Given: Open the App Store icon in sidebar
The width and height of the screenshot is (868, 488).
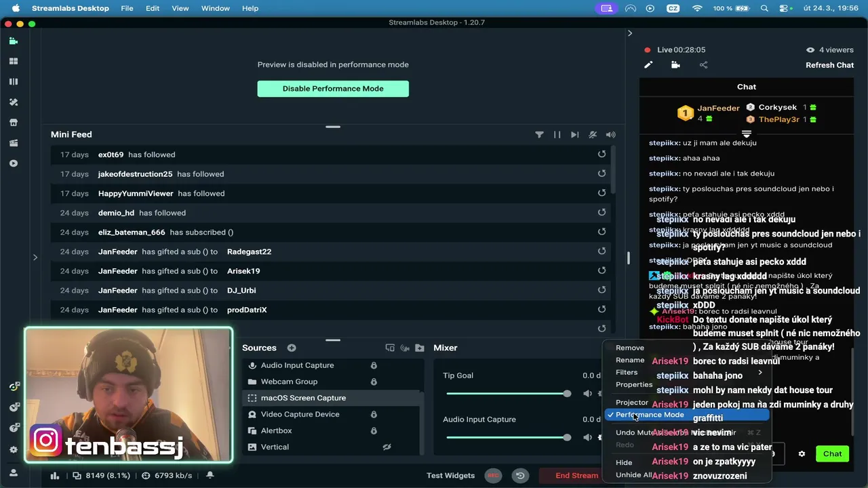Looking at the screenshot, I should [x=13, y=123].
